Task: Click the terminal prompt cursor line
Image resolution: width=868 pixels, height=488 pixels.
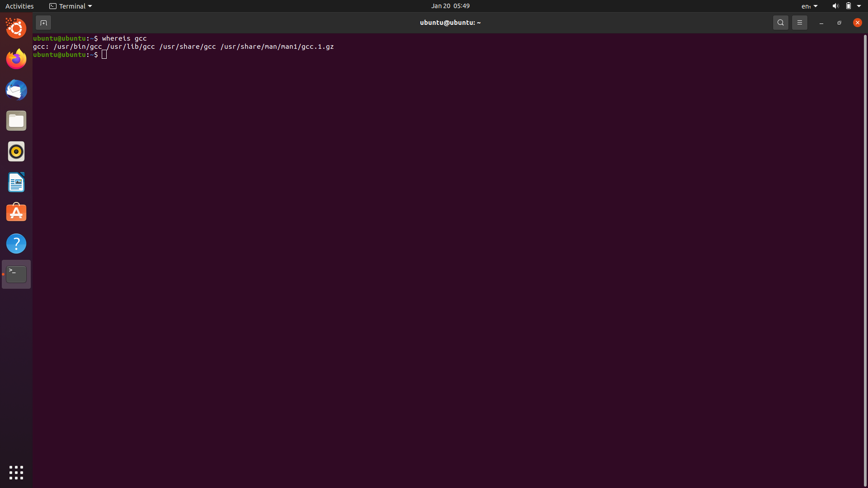Action: pyautogui.click(x=104, y=55)
